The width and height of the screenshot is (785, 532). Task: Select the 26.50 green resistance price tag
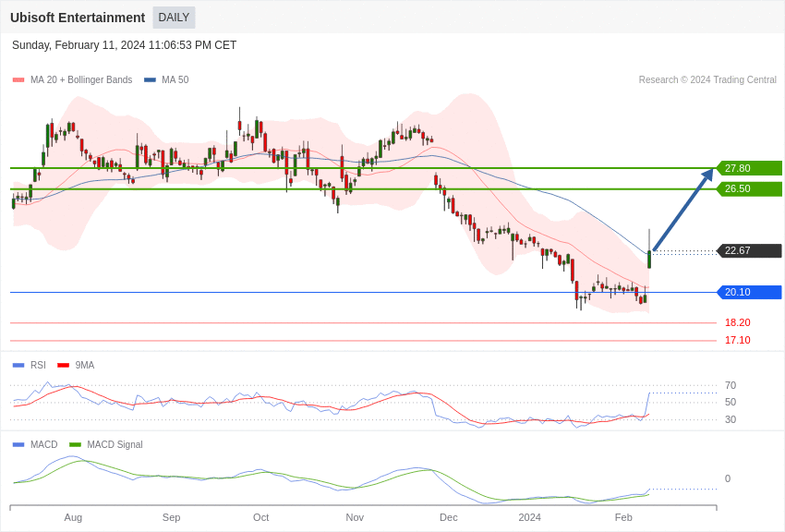(x=749, y=188)
